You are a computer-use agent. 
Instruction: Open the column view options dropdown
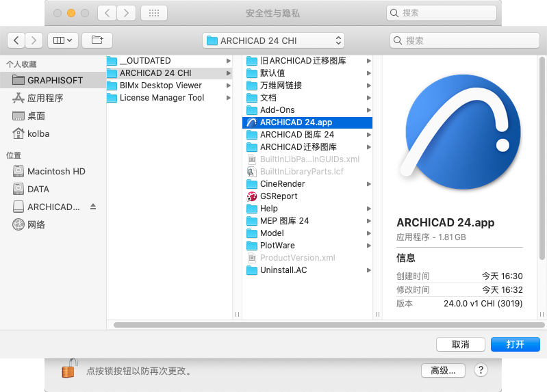63,40
